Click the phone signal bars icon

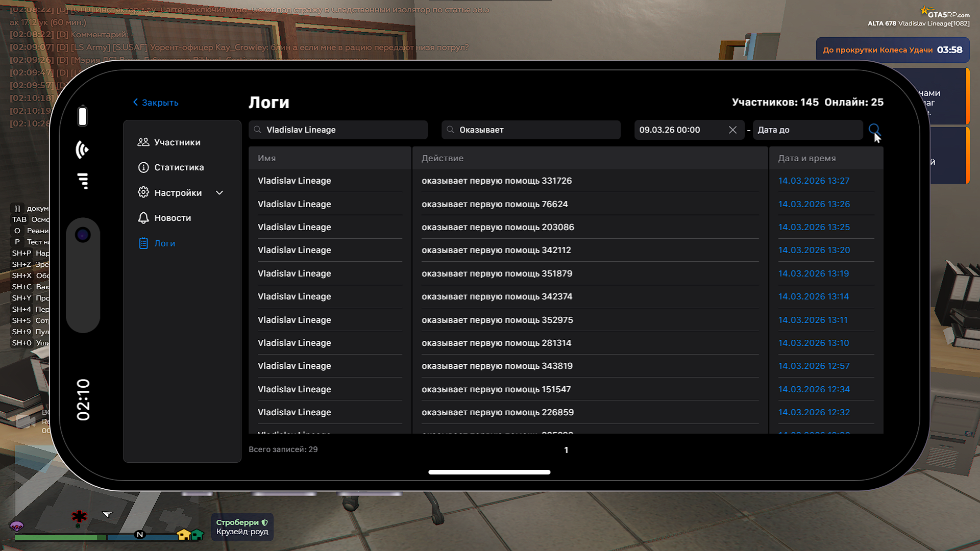(x=83, y=181)
